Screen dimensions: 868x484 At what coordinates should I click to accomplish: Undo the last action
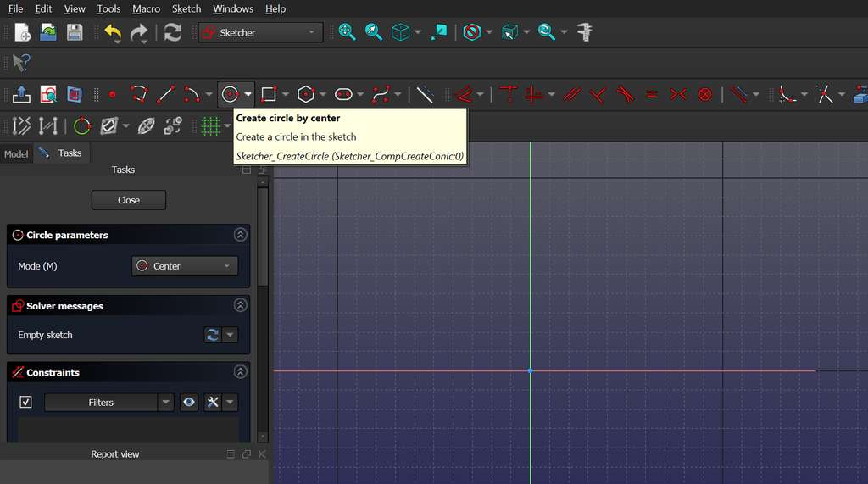113,33
